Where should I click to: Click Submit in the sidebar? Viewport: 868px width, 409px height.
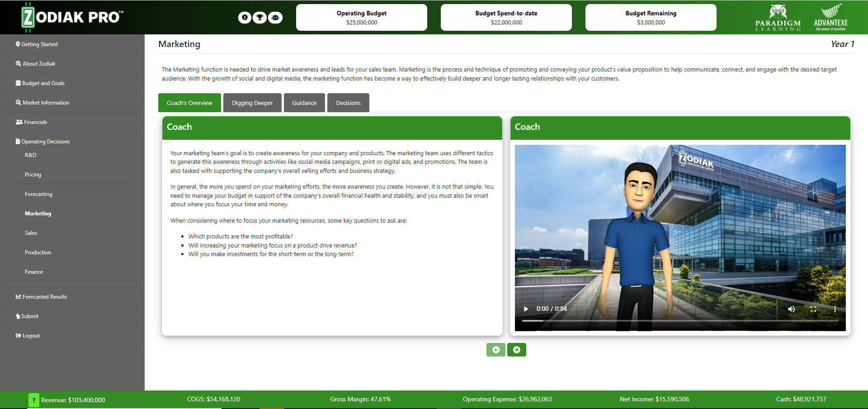(30, 316)
